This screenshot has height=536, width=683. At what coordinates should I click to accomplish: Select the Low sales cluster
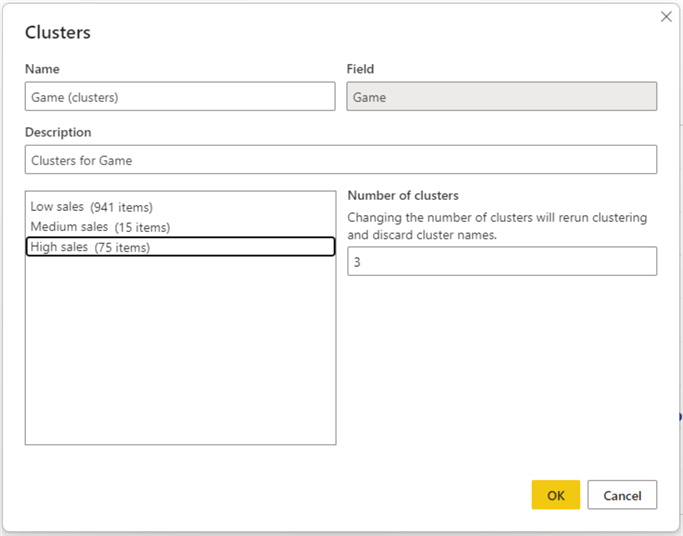58,207
